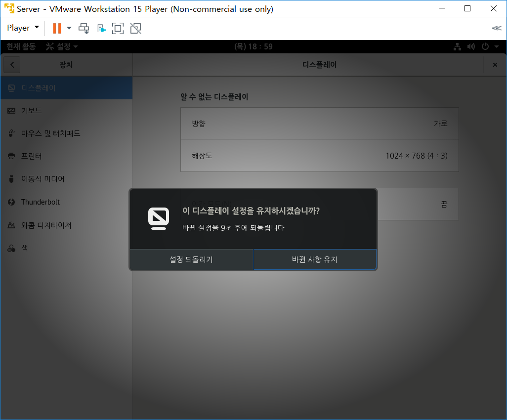
Task: Click the mouse icon in sidebar
Action: coord(11,133)
